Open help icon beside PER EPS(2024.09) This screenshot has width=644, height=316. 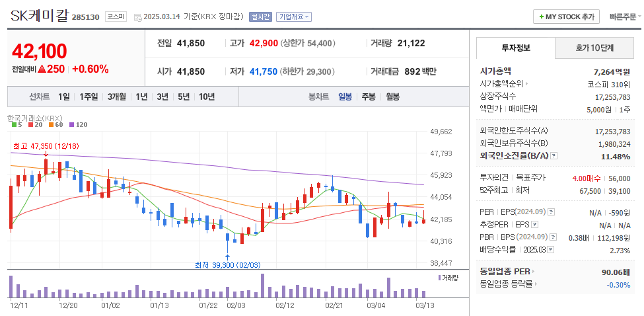pyautogui.click(x=552, y=212)
